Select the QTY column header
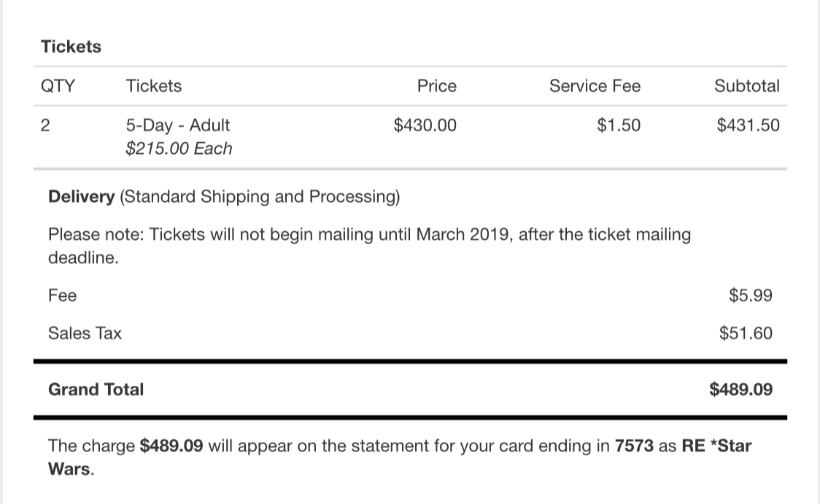The image size is (820, 504). [x=58, y=86]
